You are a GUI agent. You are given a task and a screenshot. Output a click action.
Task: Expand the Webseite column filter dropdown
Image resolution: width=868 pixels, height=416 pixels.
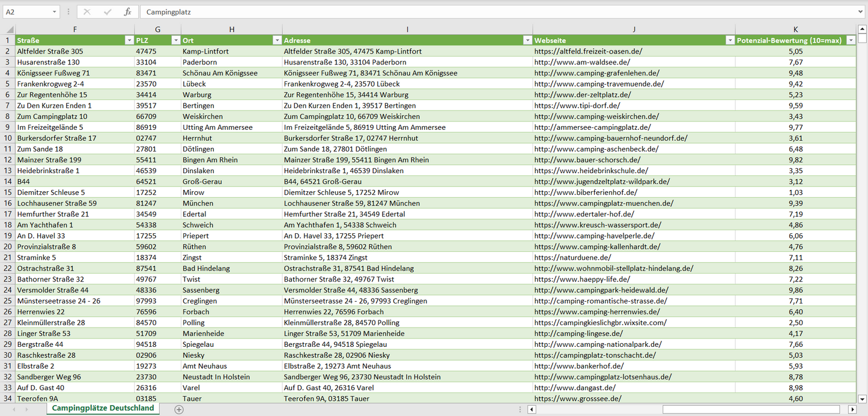[730, 40]
